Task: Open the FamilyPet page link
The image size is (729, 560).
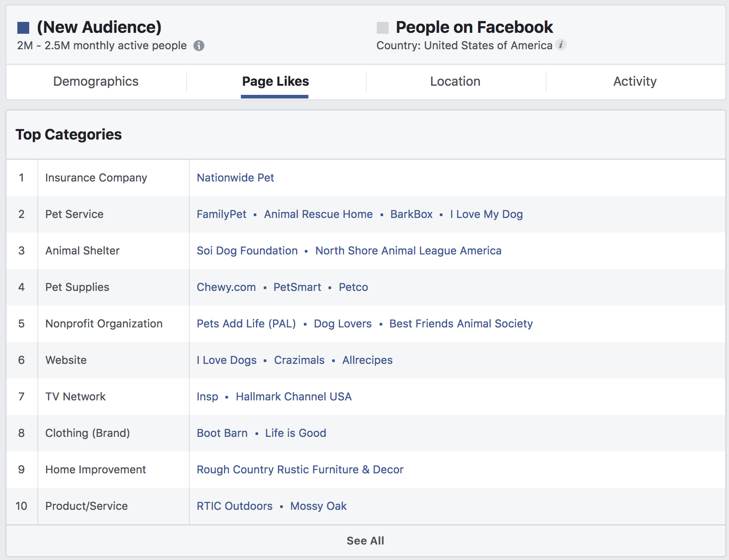Action: pos(221,214)
